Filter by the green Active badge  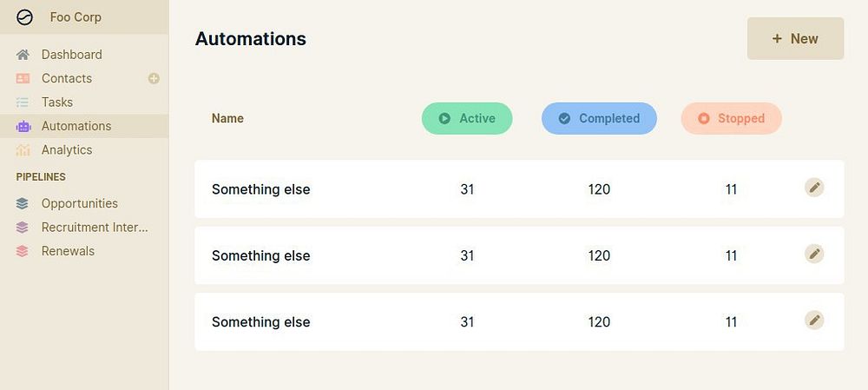(x=467, y=119)
